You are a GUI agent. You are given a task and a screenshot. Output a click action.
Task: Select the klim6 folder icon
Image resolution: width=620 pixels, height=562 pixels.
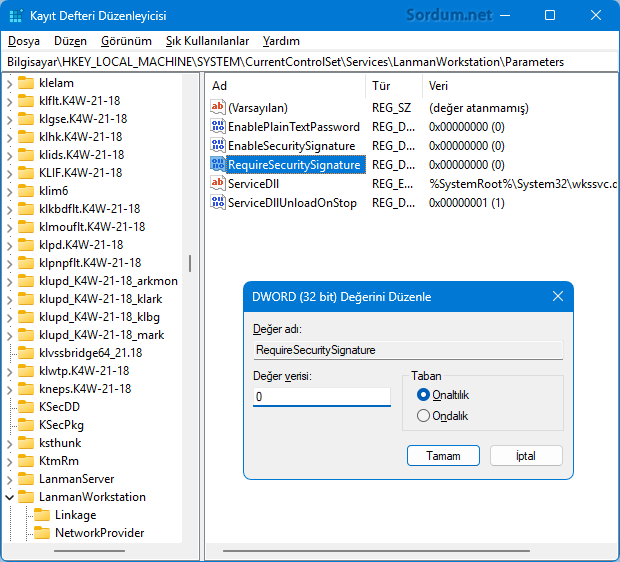click(x=26, y=191)
